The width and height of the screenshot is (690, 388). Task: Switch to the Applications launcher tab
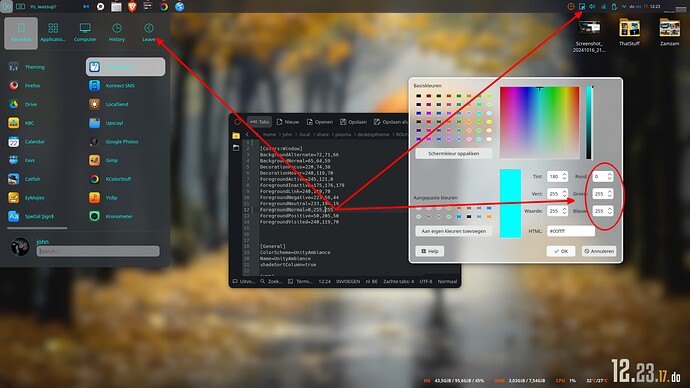[53, 33]
